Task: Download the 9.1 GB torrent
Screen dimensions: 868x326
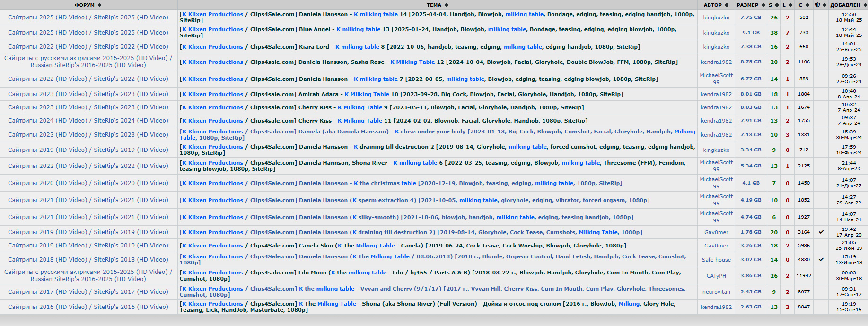Action: [751, 33]
